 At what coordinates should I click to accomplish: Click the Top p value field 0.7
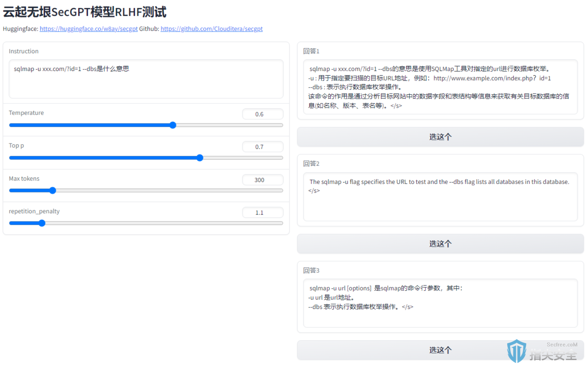[x=263, y=147]
